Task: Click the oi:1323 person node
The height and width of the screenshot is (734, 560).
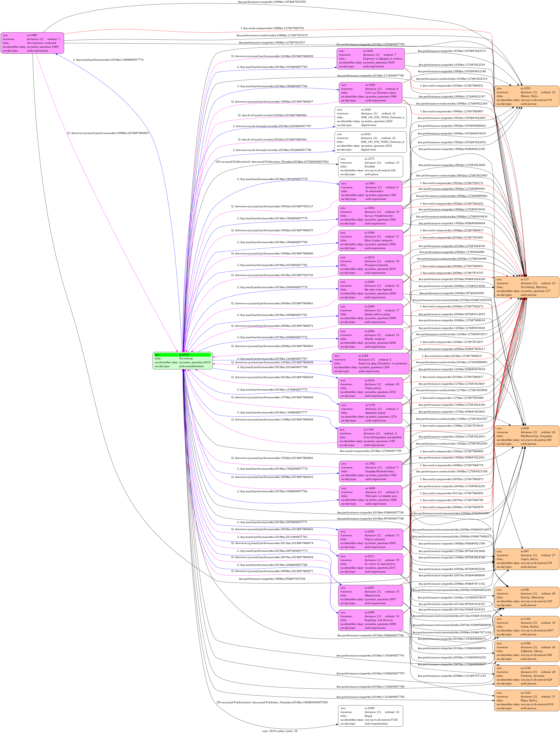Action: click(x=526, y=700)
